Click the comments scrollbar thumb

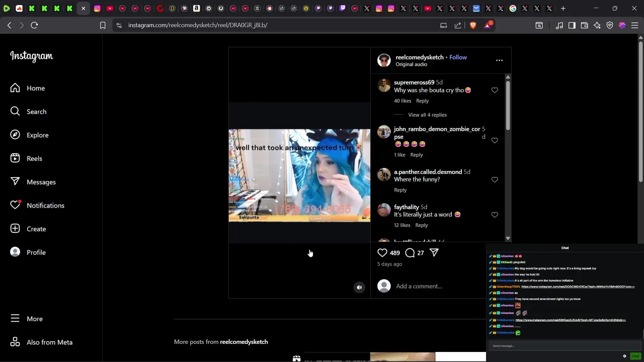coord(508,105)
